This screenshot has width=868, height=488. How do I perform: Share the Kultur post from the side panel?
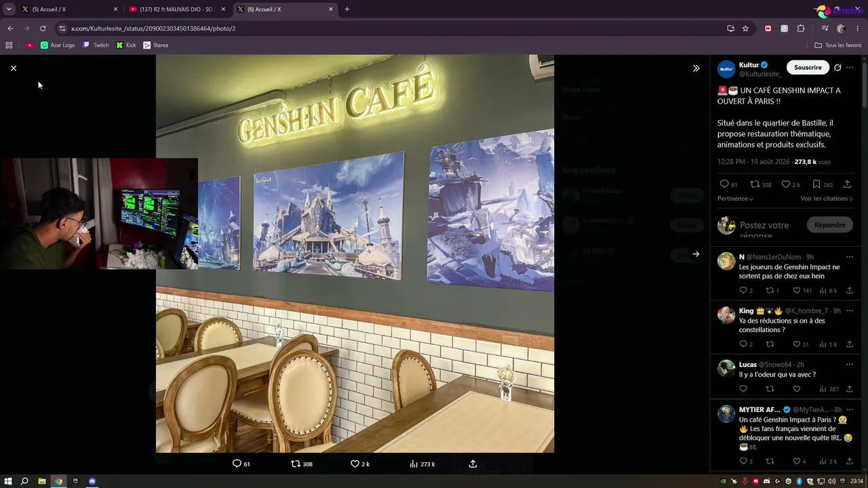pyautogui.click(x=847, y=184)
